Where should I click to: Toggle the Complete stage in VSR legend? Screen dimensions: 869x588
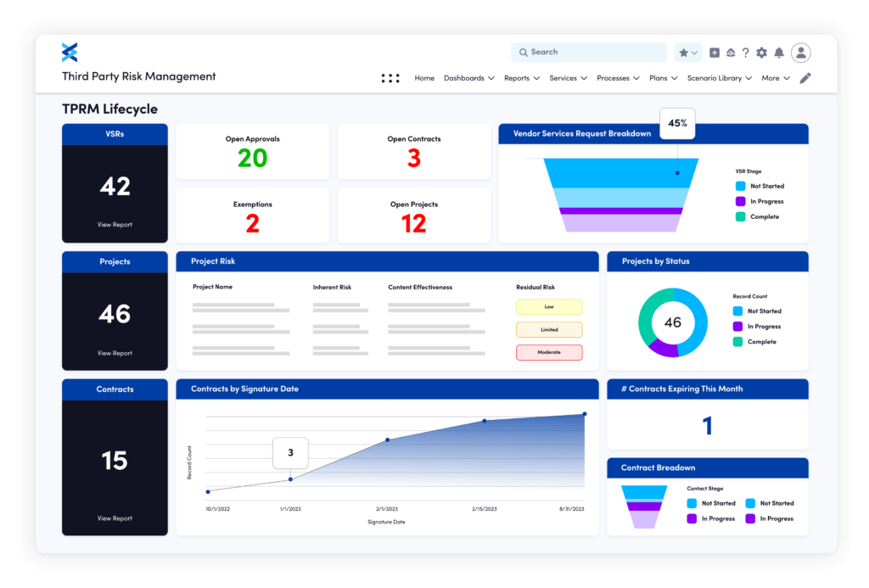coord(757,216)
